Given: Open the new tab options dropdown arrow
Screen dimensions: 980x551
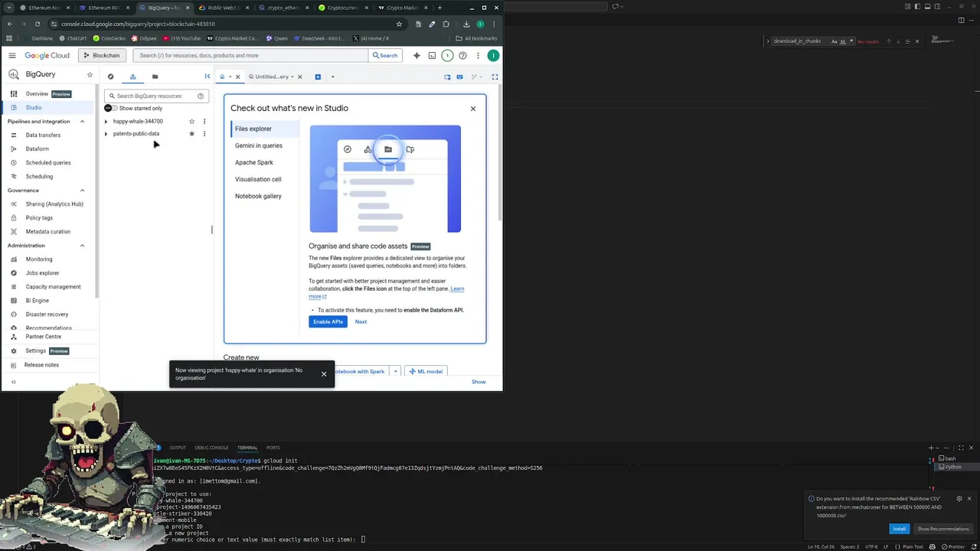Looking at the screenshot, I should 332,77.
